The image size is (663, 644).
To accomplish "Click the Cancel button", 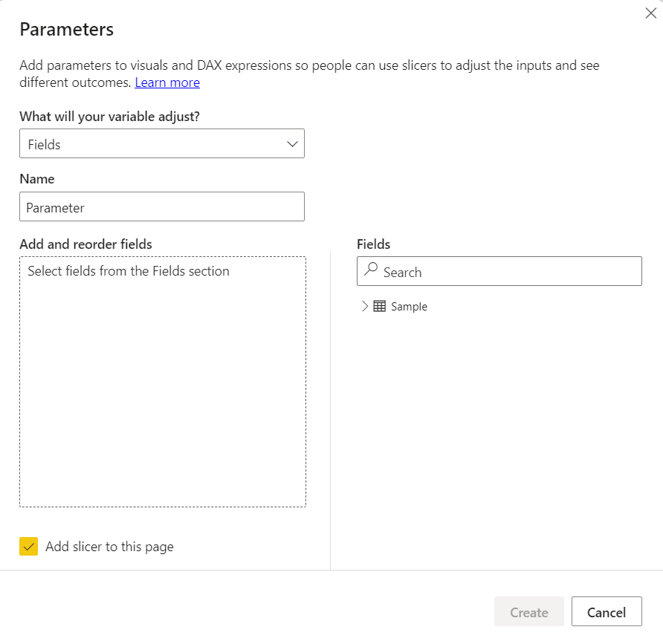I will 607,611.
